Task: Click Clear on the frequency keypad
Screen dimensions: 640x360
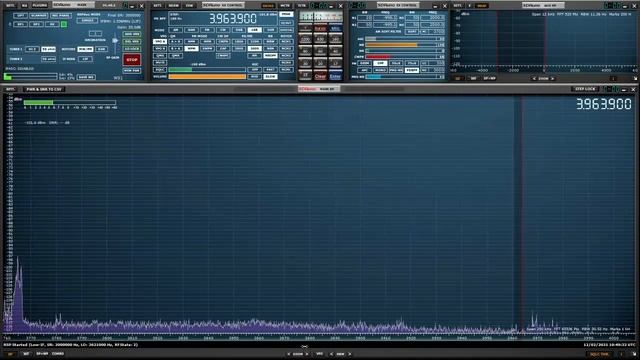Action: [x=320, y=76]
